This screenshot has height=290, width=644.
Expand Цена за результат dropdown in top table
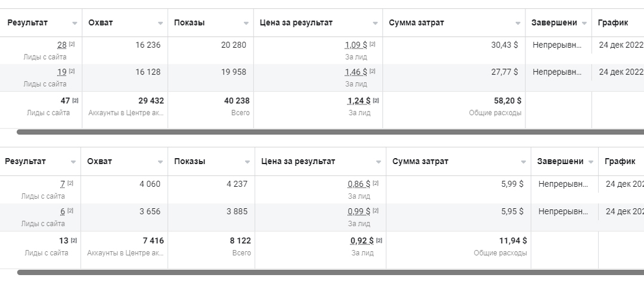(375, 23)
